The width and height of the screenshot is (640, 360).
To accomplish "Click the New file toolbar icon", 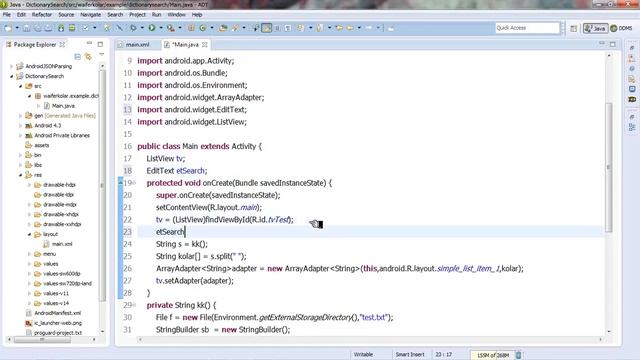I will point(8,28).
